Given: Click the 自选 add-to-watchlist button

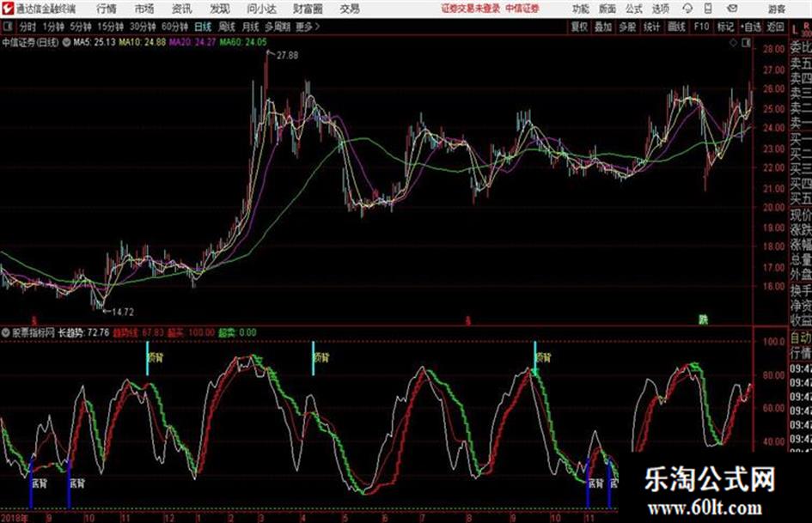Looking at the screenshot, I should click(x=751, y=27).
